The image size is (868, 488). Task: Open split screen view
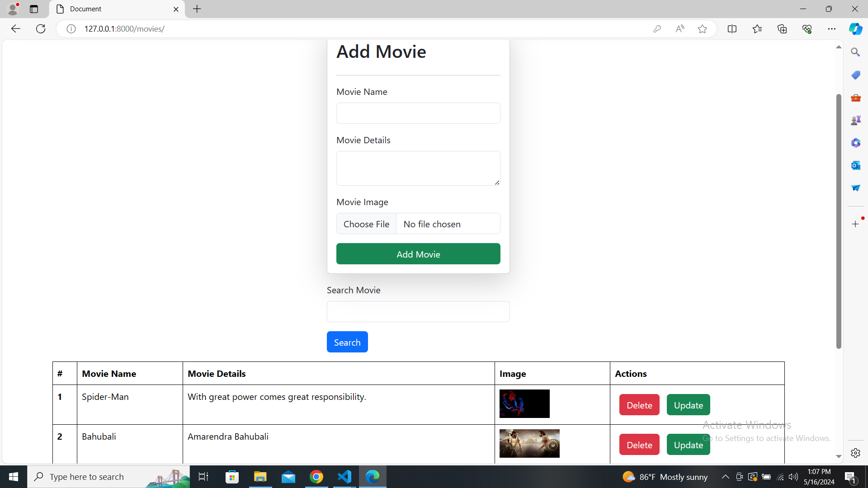732,28
